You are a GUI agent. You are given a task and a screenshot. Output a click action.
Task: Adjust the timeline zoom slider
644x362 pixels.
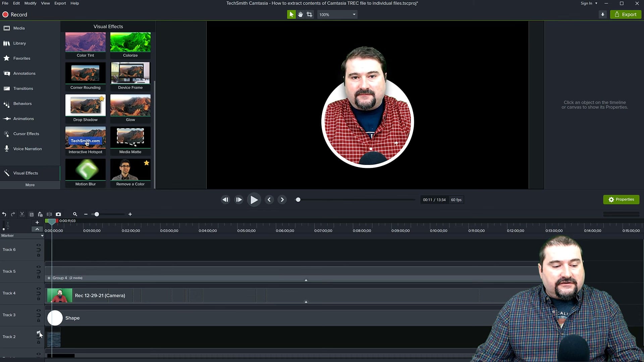pyautogui.click(x=97, y=214)
